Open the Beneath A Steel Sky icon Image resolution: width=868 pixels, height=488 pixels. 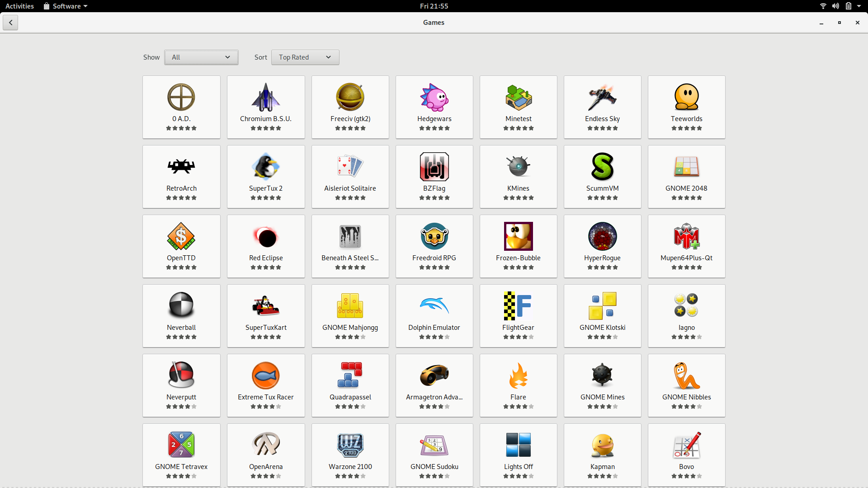pyautogui.click(x=350, y=236)
